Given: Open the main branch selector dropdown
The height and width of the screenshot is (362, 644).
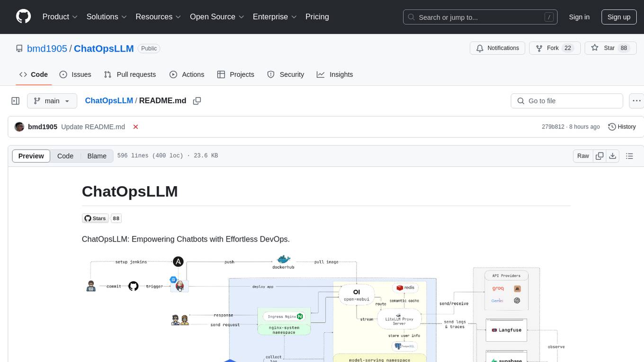Looking at the screenshot, I should [52, 101].
